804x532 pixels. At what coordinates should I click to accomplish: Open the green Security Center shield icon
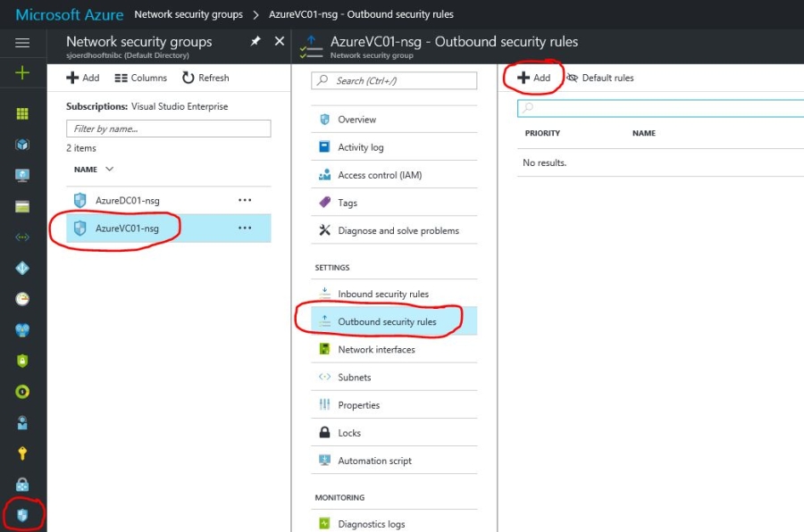click(x=22, y=361)
